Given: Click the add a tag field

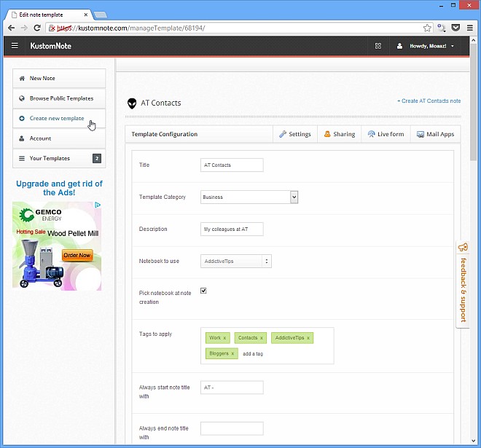Looking at the screenshot, I should (253, 354).
